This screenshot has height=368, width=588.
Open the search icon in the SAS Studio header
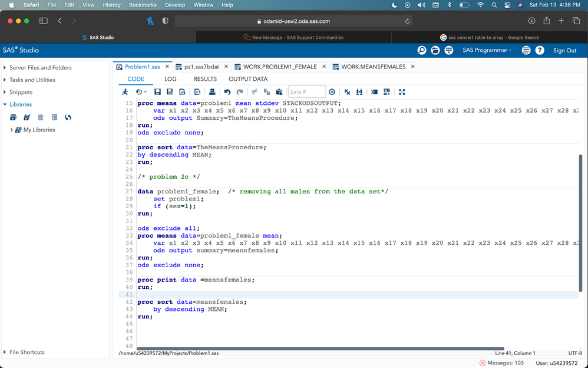point(422,50)
